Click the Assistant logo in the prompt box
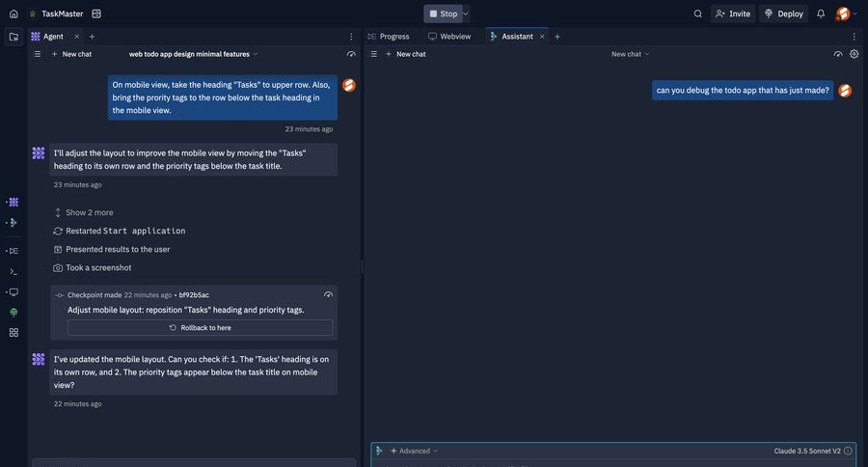The image size is (868, 467). tap(379, 451)
